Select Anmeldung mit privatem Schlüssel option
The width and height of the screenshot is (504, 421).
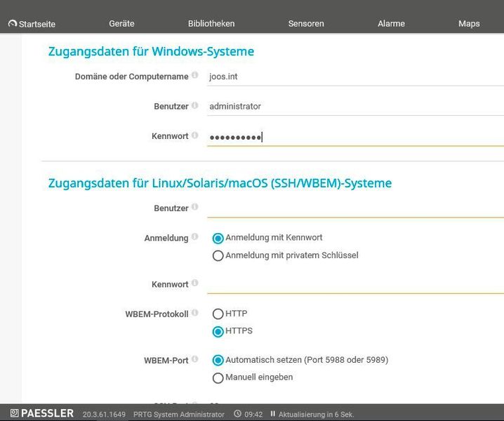[x=218, y=256]
